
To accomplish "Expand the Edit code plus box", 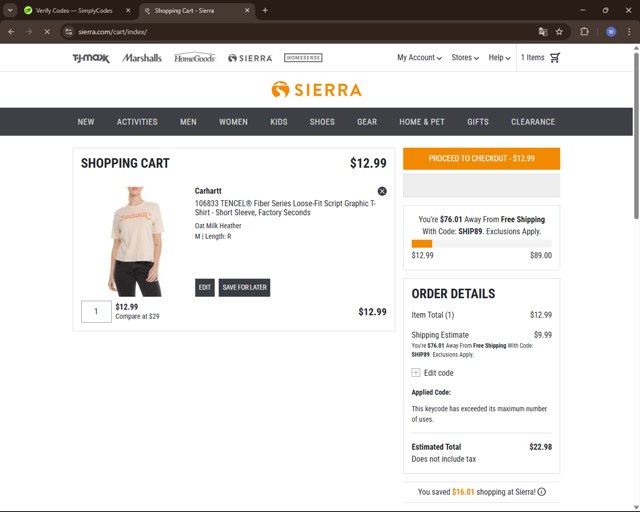I will [x=416, y=372].
